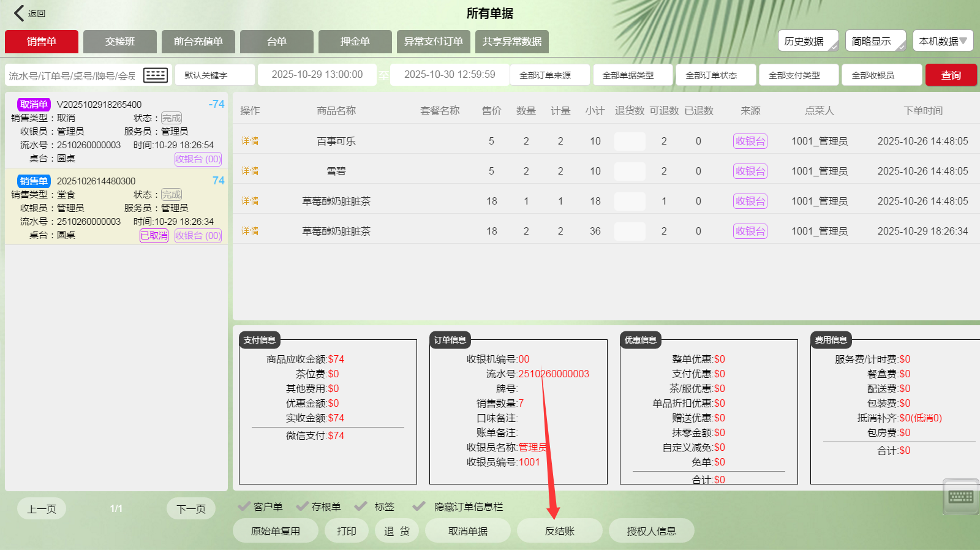Toggle 隐藏订单信息栏 option
The width and height of the screenshot is (980, 550).
420,507
